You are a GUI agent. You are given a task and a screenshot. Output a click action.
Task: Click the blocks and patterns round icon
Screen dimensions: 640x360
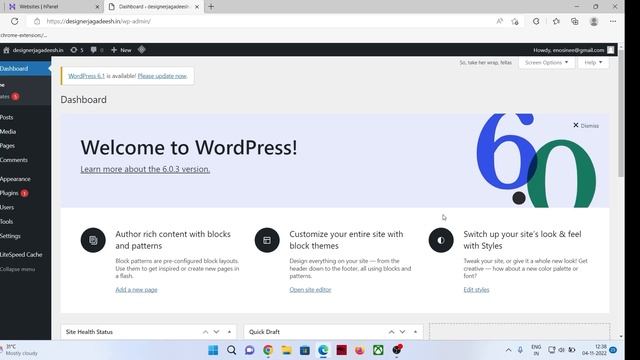tap(93, 240)
